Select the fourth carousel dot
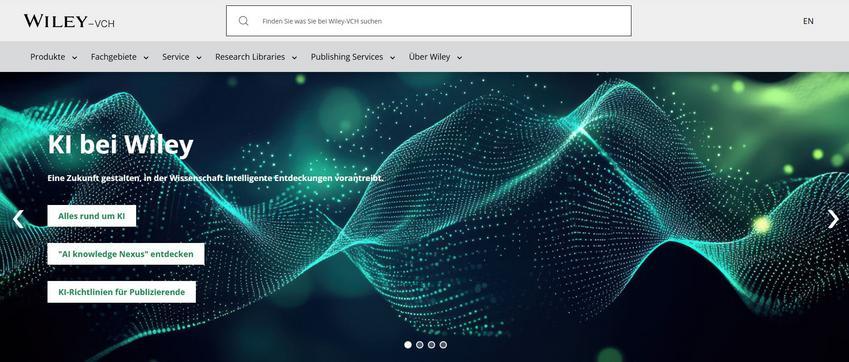Screen dimensions: 849x362 [443, 345]
